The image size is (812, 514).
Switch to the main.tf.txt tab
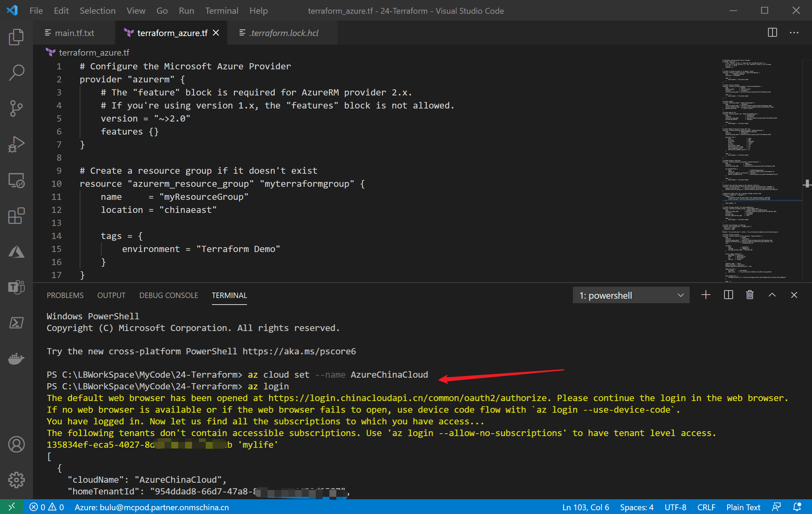click(x=74, y=33)
